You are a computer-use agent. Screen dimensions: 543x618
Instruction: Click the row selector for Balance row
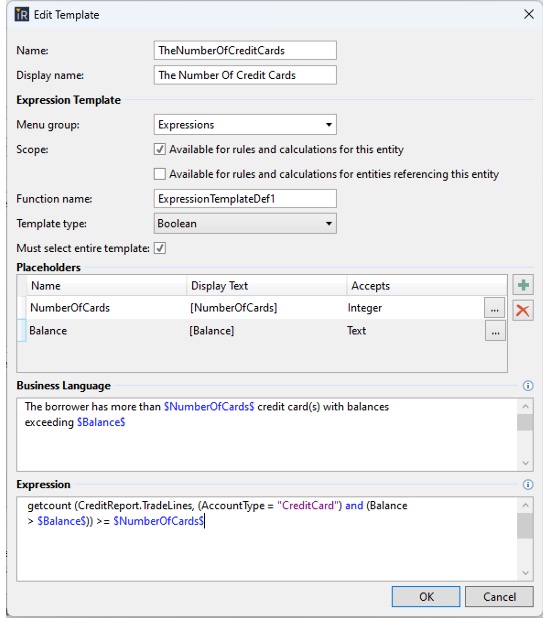[x=22, y=331]
